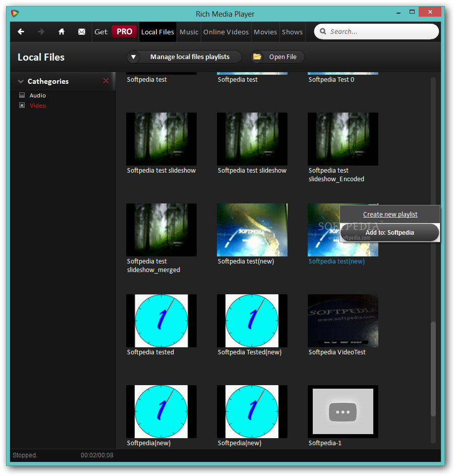Click the Video category label
This screenshot has height=476, width=455.
pos(38,105)
